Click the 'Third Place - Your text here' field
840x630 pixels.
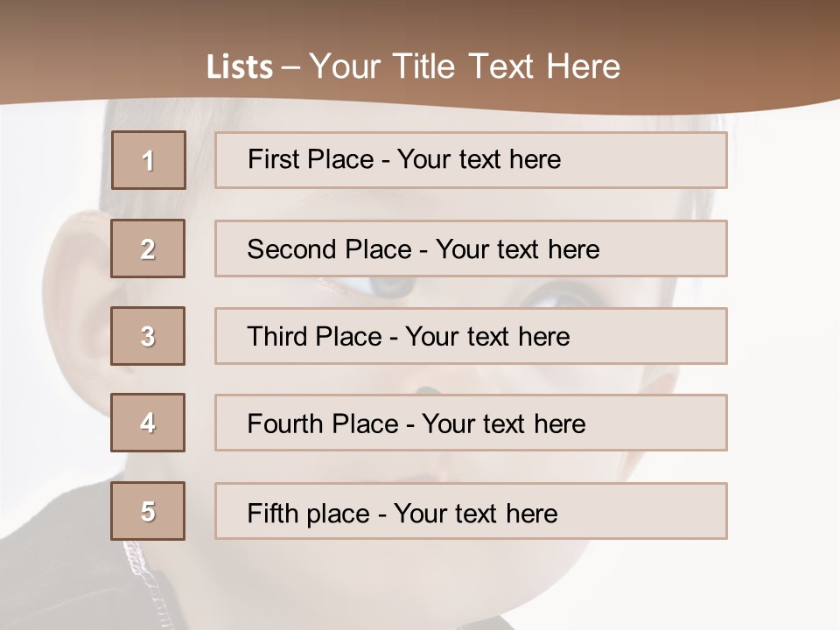[x=471, y=336]
